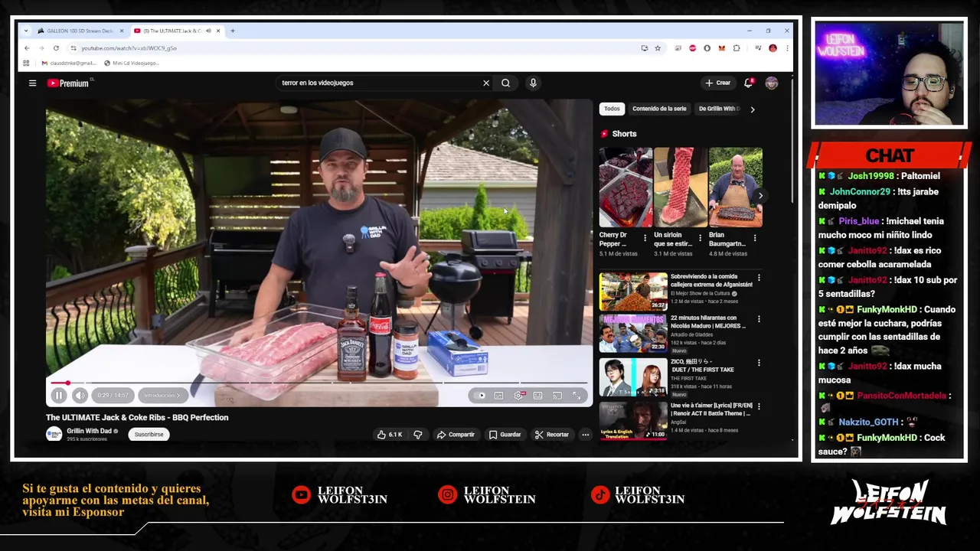Open the Grillin With Dad channel avatar
This screenshot has width=980, height=551.
point(54,435)
